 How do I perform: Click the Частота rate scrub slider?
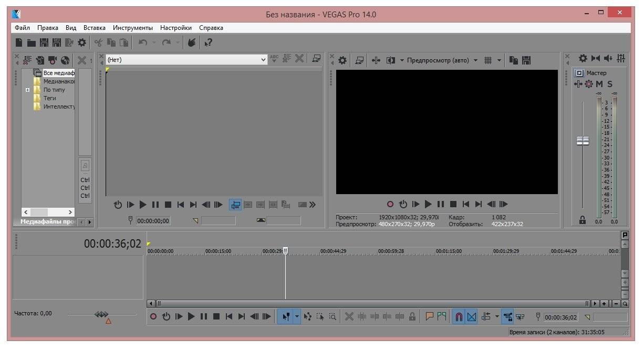tap(101, 314)
